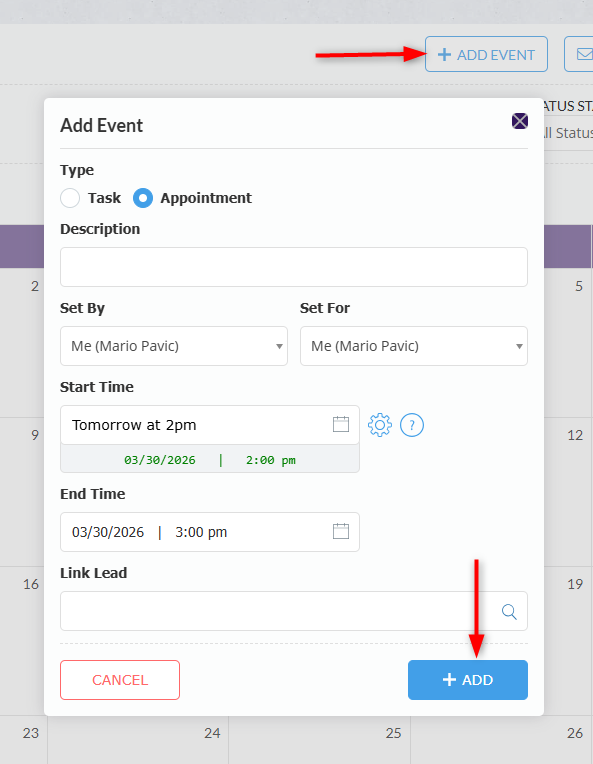
Task: Open the Start Time settings gear icon
Action: click(x=380, y=425)
